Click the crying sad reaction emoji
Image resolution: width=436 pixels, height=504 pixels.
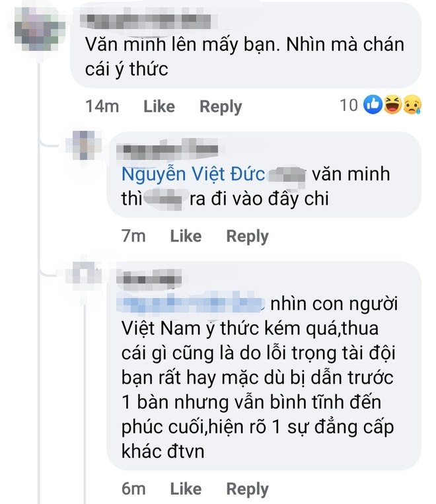click(412, 104)
